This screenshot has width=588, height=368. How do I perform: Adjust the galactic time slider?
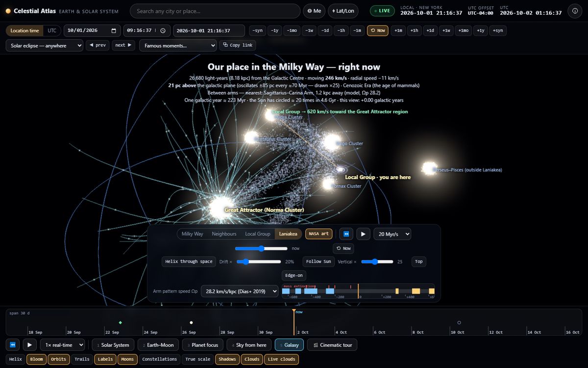coord(262,248)
